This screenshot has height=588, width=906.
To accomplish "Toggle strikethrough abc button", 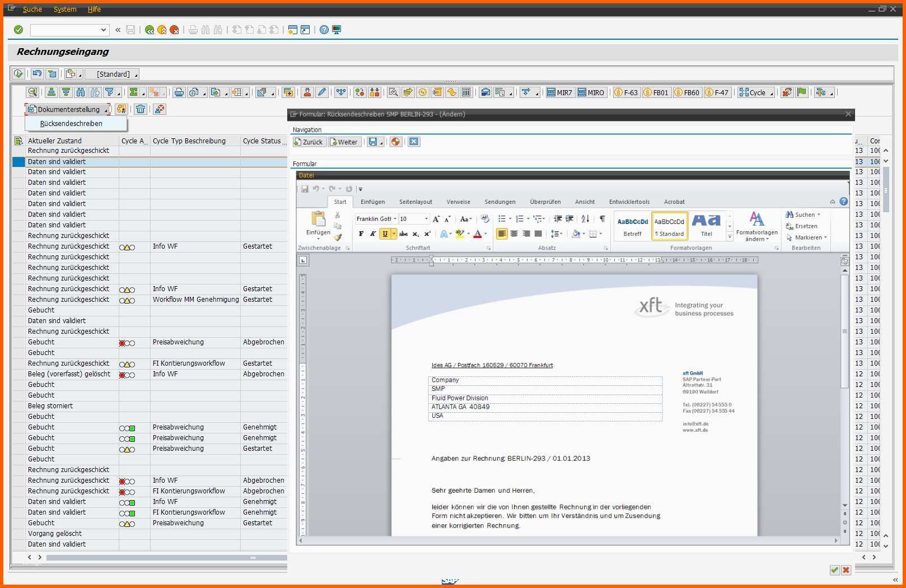I will pos(403,234).
